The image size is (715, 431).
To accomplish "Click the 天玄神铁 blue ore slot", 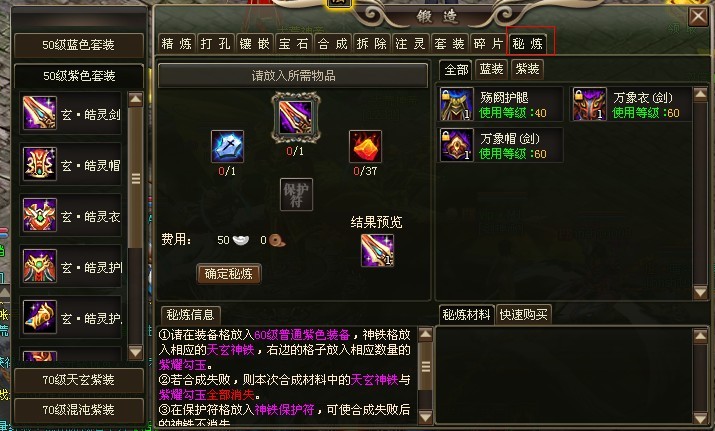I will [x=228, y=146].
